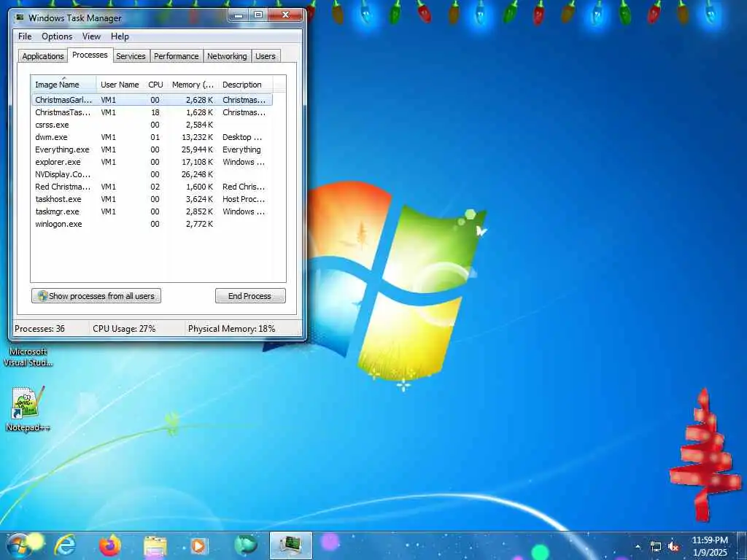Image resolution: width=747 pixels, height=560 pixels.
Task: Open the File menu
Action: point(25,36)
